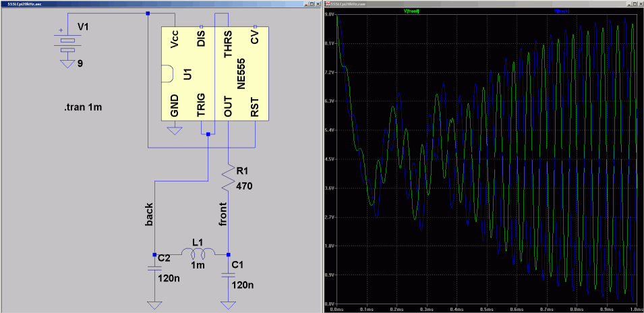Screen dimensions: 644x313
Task: Click ground symbol below the V1 battery
Action: pyautogui.click(x=66, y=64)
